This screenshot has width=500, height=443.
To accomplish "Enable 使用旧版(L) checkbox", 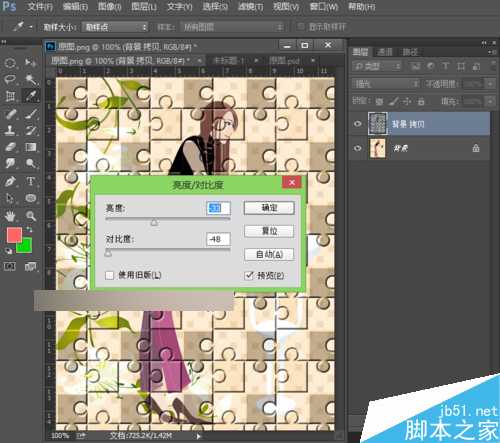I will point(109,275).
